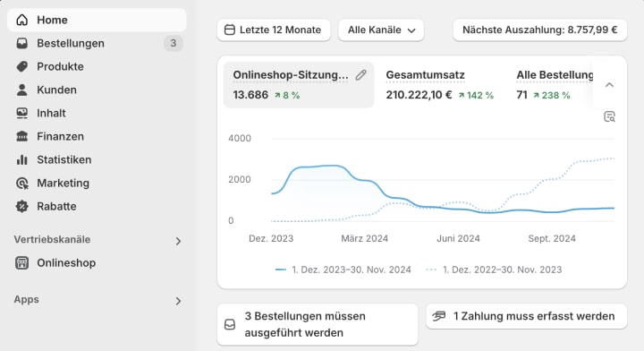Go to Marketing section
The height and width of the screenshot is (351, 644).
pos(97,184)
